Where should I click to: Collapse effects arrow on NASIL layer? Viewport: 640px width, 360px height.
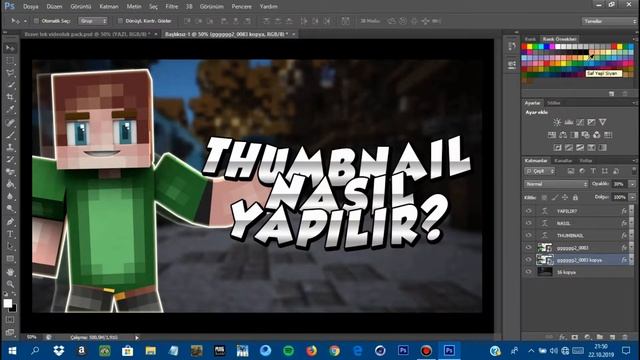click(632, 223)
